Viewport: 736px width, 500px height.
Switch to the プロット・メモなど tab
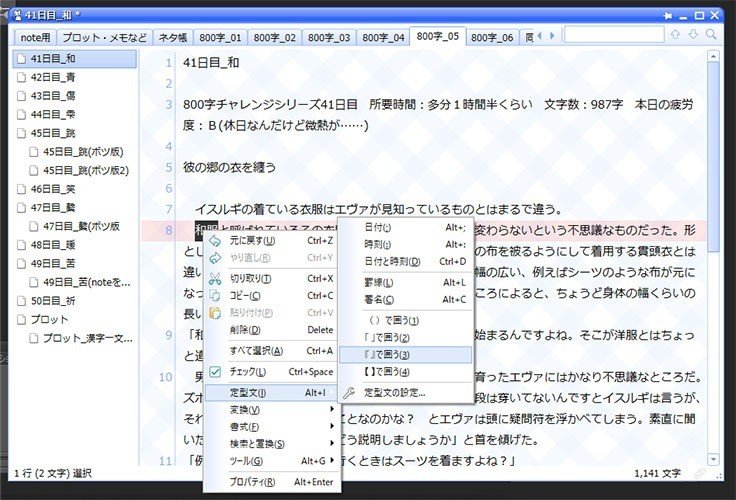tap(104, 38)
